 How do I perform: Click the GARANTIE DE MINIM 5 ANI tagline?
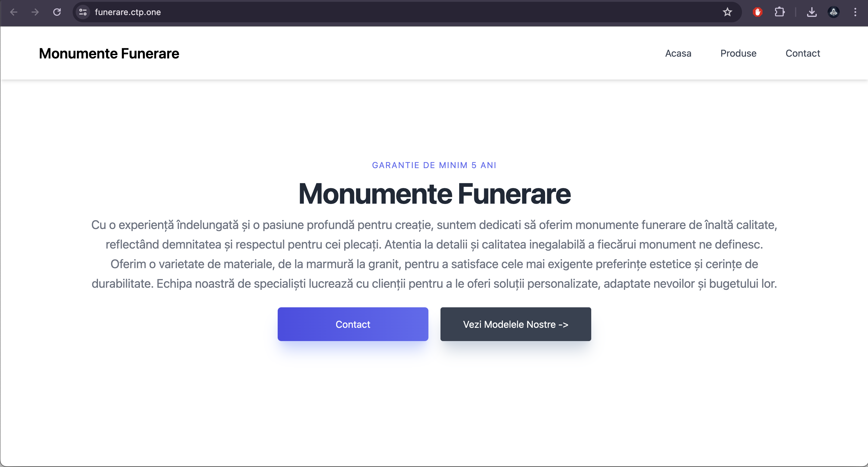pos(434,165)
